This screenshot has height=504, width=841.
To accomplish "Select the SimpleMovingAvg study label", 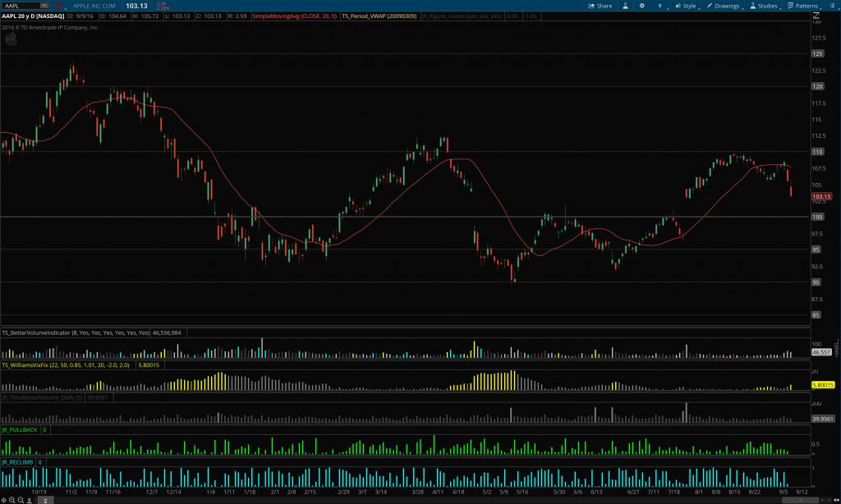I will click(x=295, y=16).
